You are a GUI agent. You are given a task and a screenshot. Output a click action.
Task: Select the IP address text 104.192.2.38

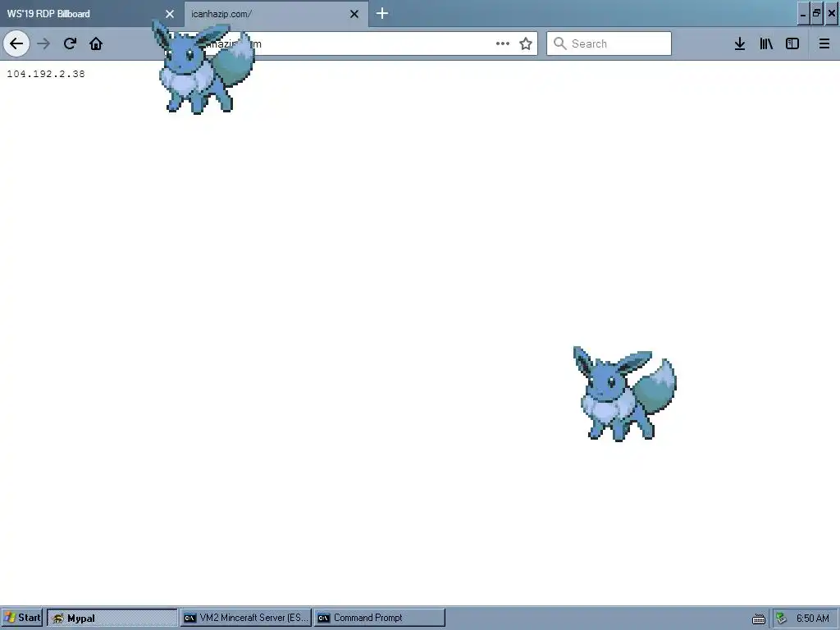[x=46, y=74]
